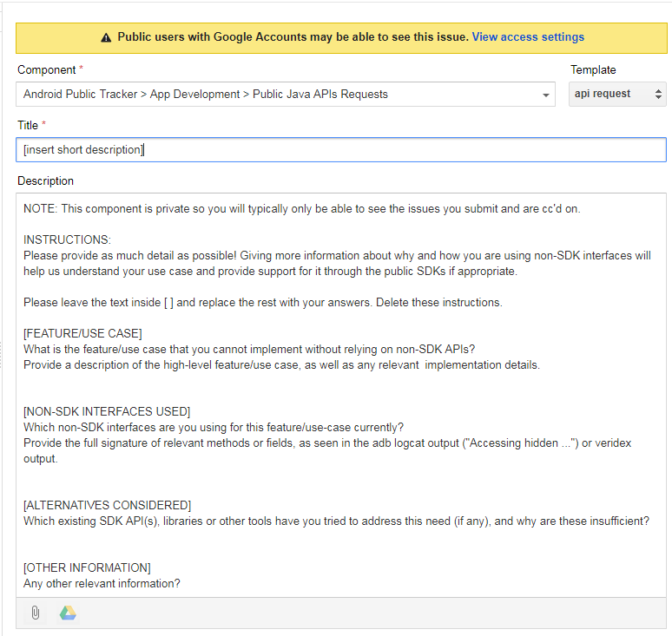
Task: Click the paperclip attach file icon
Action: [35, 613]
